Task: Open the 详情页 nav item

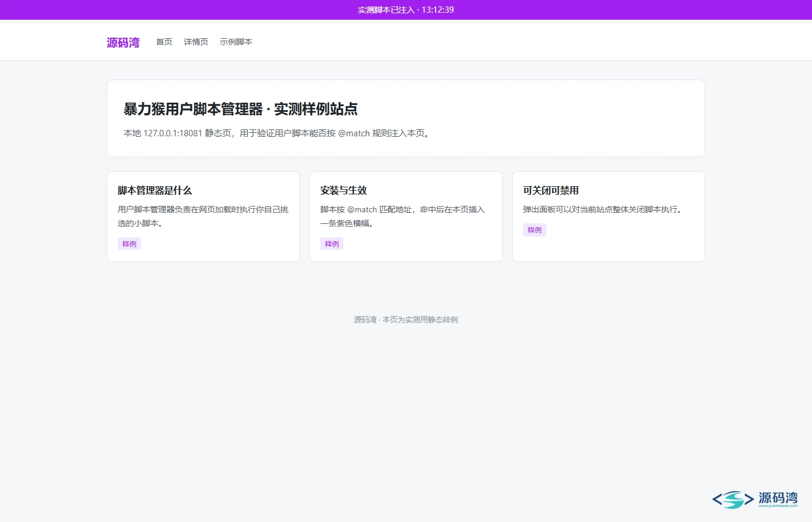Action: (196, 42)
